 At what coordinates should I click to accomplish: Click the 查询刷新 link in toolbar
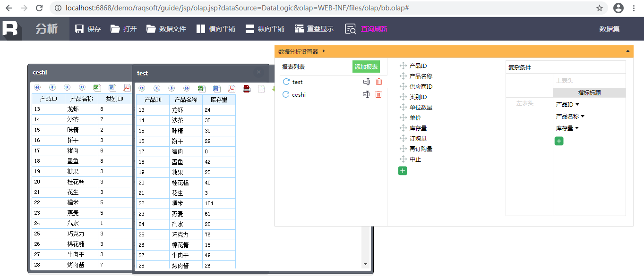374,29
